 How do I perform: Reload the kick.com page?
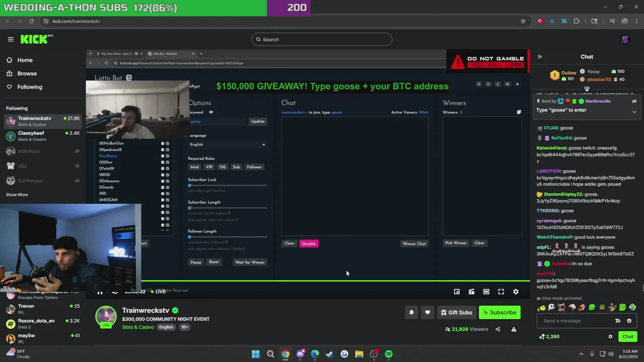point(31,21)
